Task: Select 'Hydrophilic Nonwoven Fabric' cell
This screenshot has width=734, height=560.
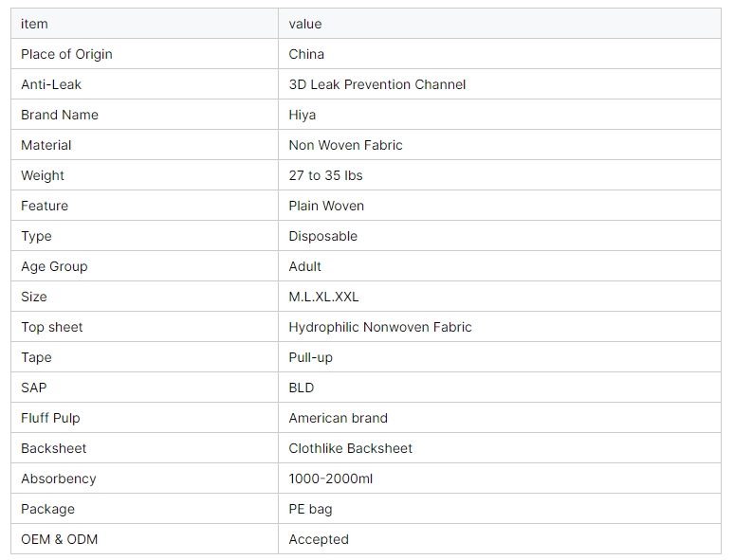Action: [x=380, y=327]
